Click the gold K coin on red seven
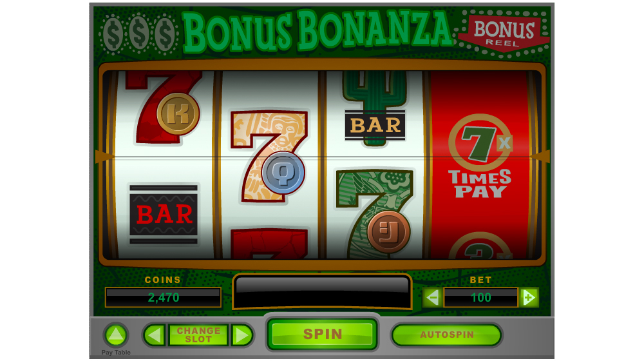The width and height of the screenshot is (644, 361). click(x=178, y=114)
